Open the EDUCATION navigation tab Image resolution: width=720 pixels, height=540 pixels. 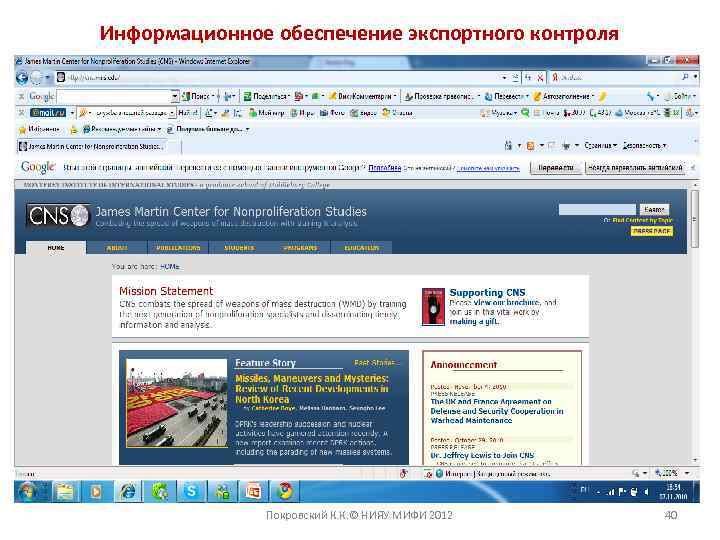[x=362, y=248]
